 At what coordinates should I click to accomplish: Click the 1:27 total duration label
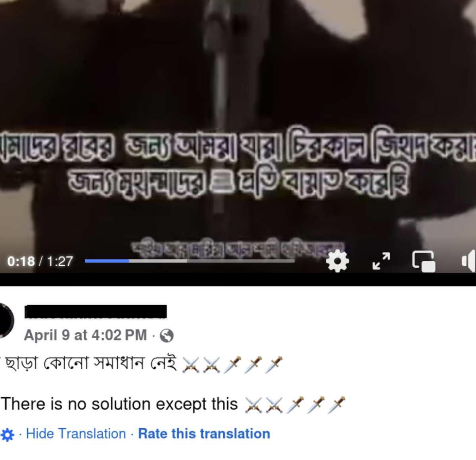pyautogui.click(x=60, y=261)
